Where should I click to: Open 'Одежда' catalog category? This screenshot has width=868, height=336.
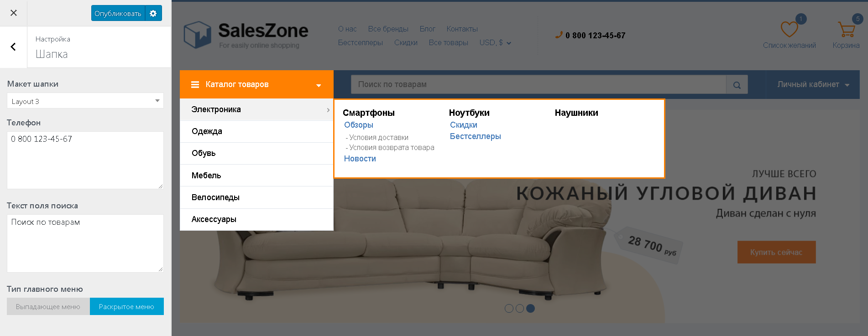click(256, 131)
